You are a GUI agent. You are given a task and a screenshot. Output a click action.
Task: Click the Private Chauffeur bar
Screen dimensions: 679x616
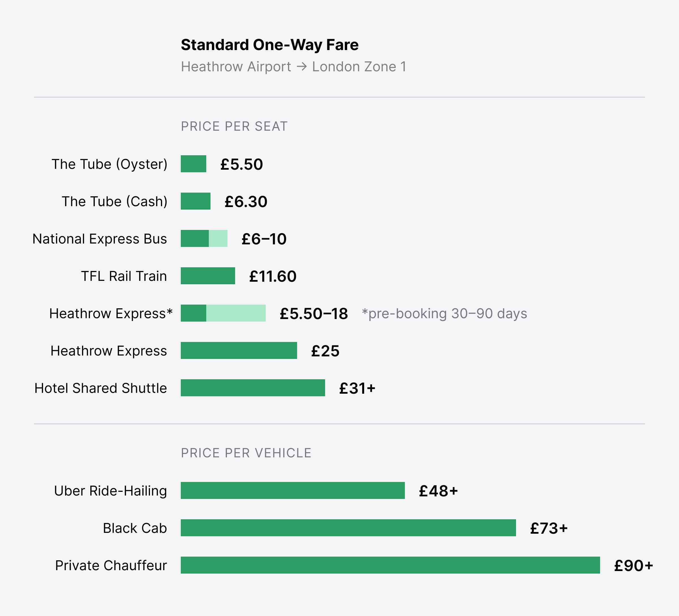(390, 565)
